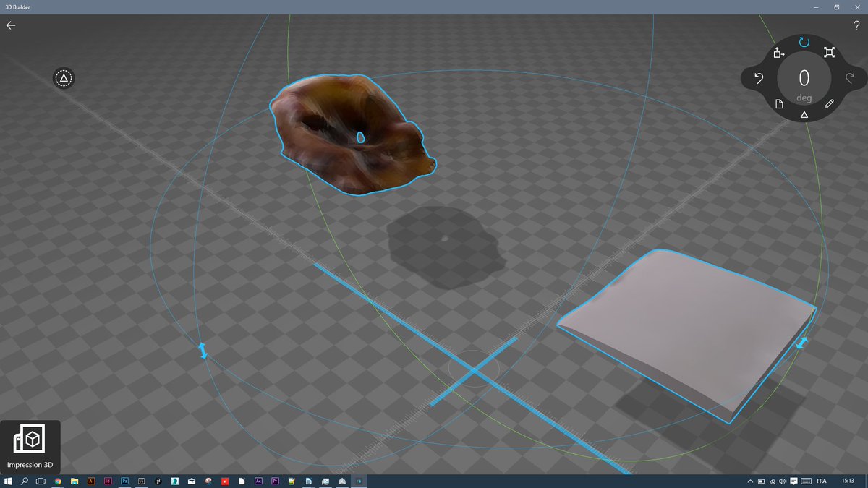The image size is (868, 488).
Task: Open the touch keyboard icon
Action: coord(806,481)
